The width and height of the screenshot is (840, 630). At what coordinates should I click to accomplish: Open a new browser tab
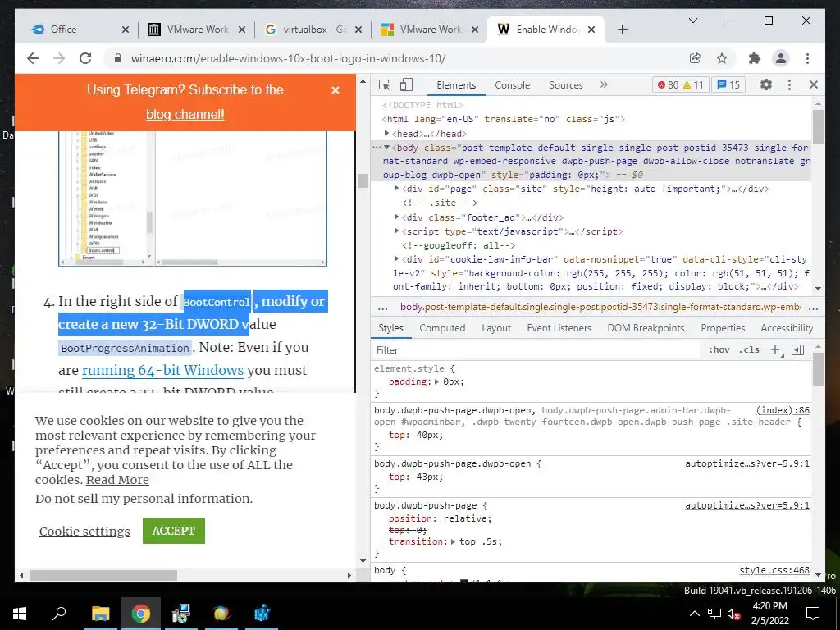pos(622,30)
